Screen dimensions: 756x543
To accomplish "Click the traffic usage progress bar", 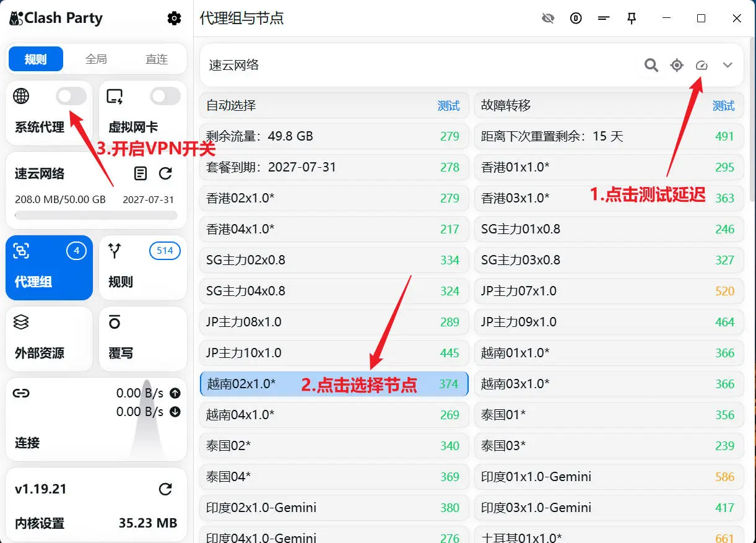I will click(x=96, y=215).
